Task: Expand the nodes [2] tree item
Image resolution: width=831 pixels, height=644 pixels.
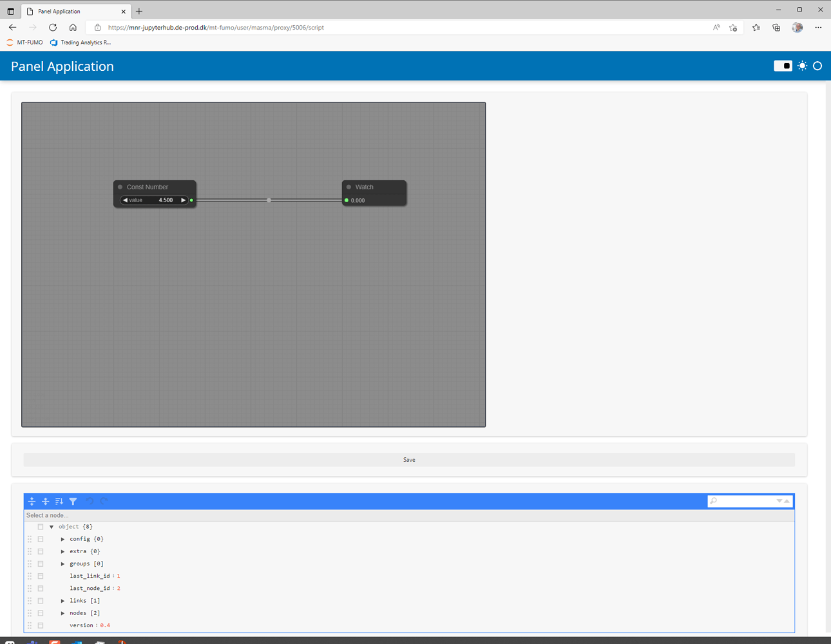Action: click(x=62, y=612)
